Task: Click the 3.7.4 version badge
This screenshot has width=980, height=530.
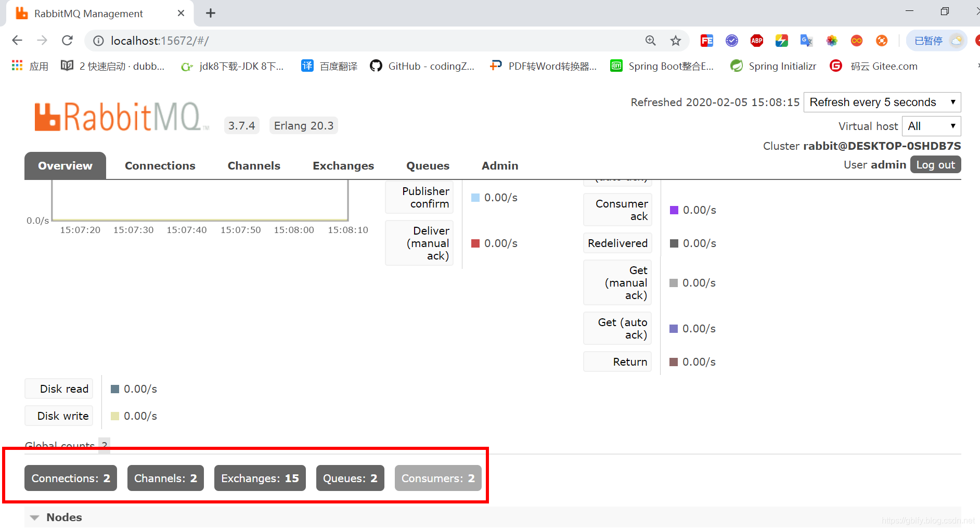Action: click(x=242, y=125)
